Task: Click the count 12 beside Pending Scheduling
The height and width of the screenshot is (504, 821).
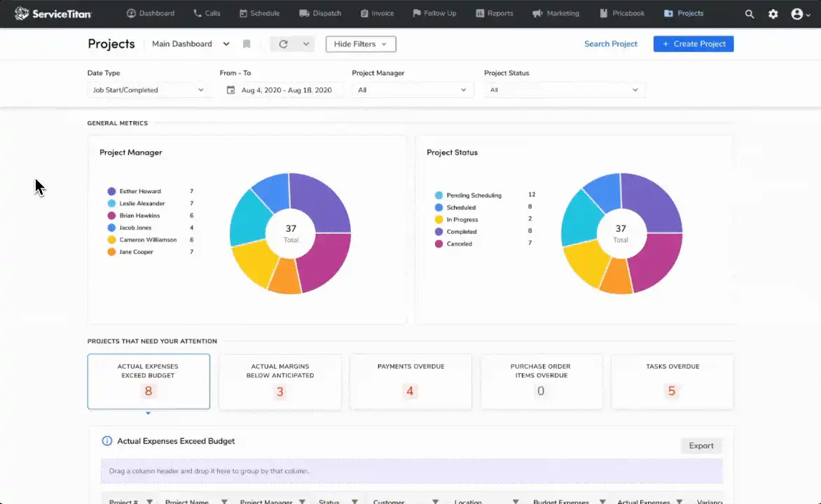Action: tap(532, 195)
